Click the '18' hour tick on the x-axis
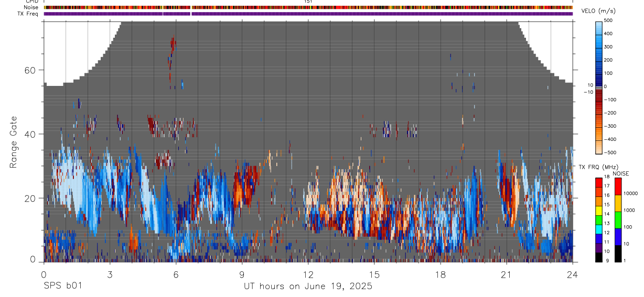The image size is (644, 297). (x=441, y=274)
